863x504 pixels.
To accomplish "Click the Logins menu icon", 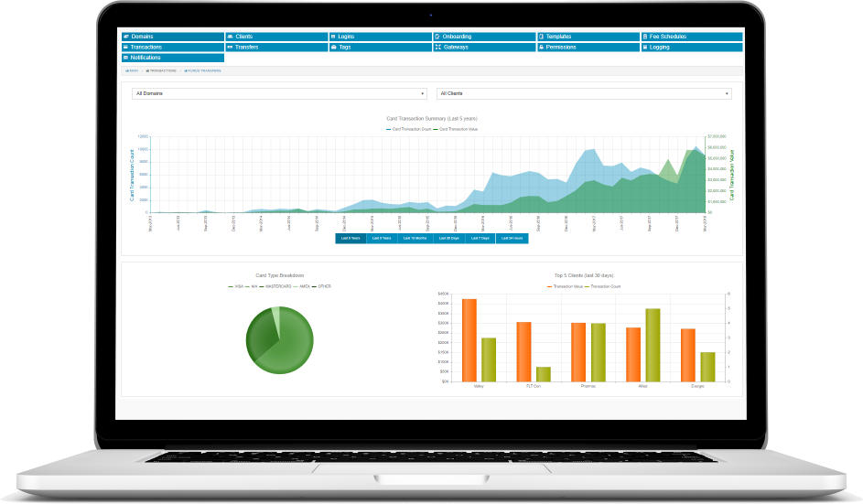I will click(333, 37).
